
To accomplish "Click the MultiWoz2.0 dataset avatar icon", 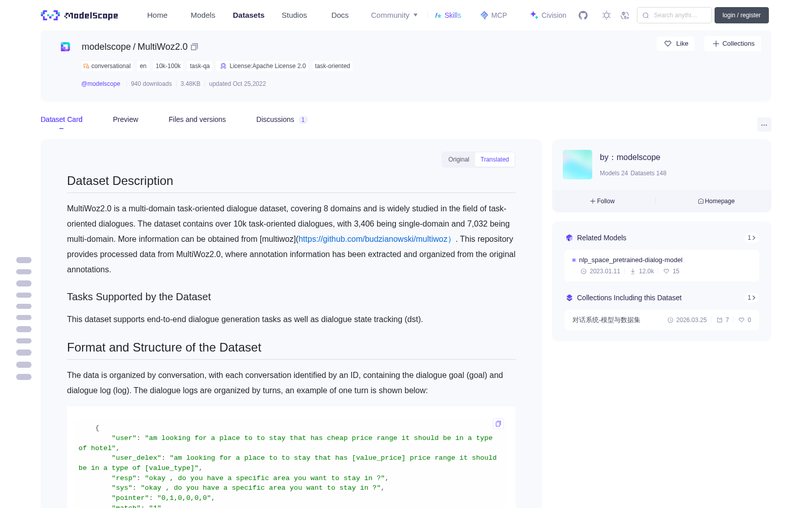I will tap(65, 47).
